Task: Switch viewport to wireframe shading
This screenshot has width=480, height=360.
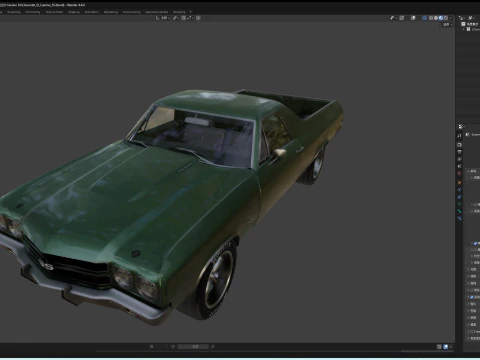Action: point(431,18)
